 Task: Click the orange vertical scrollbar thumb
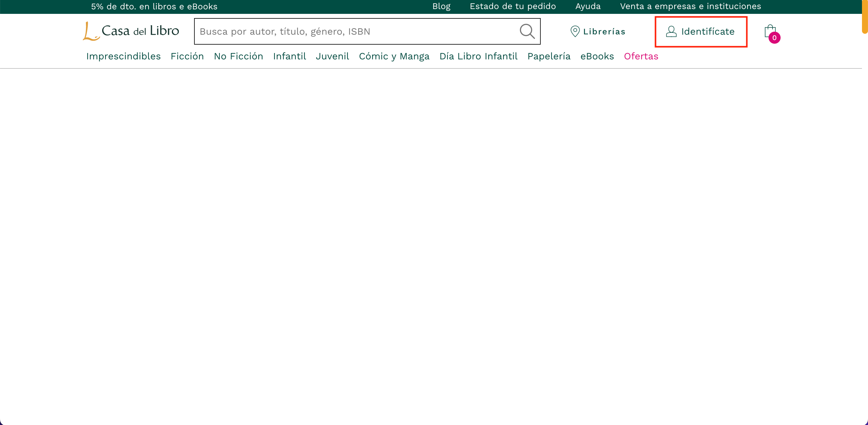865,17
